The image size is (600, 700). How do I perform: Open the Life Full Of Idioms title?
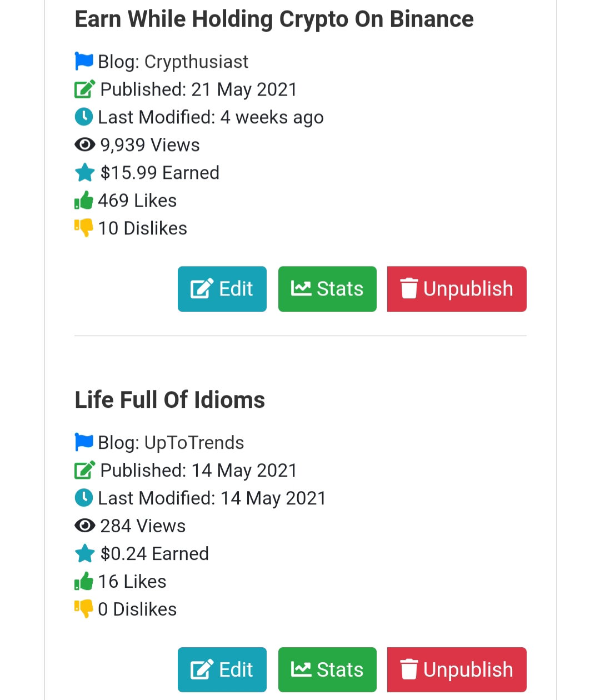pos(170,400)
